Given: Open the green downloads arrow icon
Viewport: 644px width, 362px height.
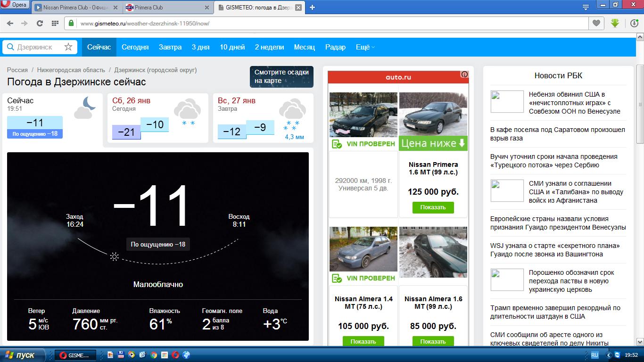Looking at the screenshot, I should [615, 23].
